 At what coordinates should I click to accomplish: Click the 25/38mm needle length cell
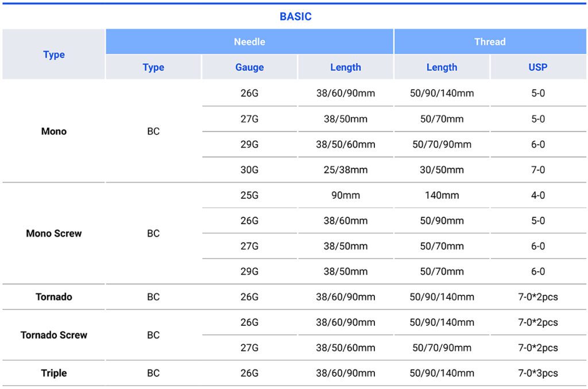pyautogui.click(x=345, y=170)
